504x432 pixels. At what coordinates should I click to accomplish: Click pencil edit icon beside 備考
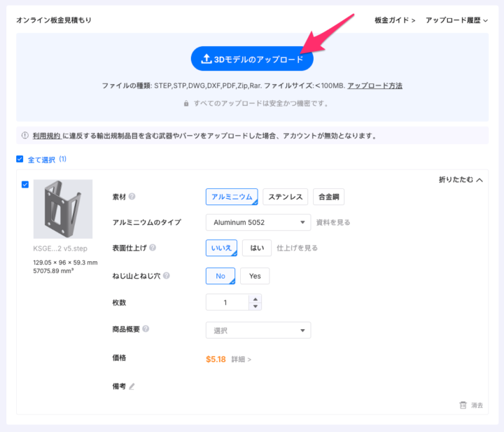click(131, 386)
